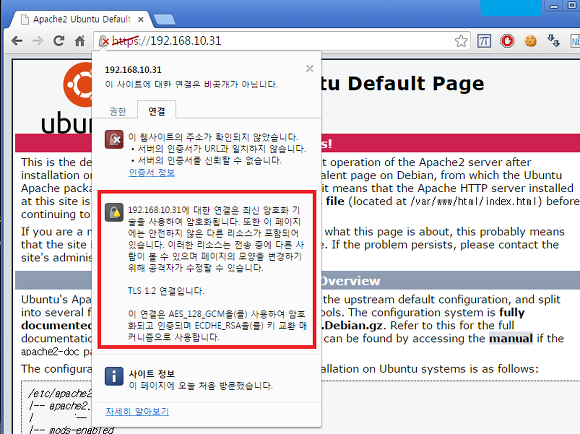
Task: Click the 자세히 알아보기 link
Action: pyautogui.click(x=137, y=411)
